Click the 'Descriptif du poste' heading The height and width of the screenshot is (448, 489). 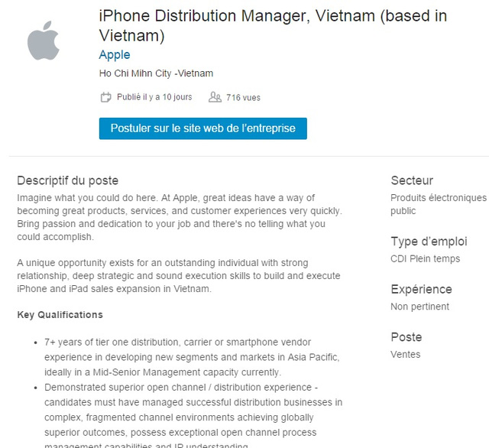(x=67, y=180)
